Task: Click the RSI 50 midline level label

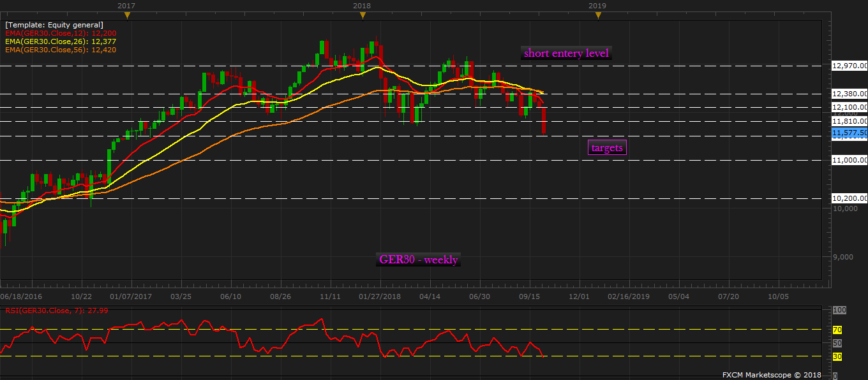Action: [839, 343]
